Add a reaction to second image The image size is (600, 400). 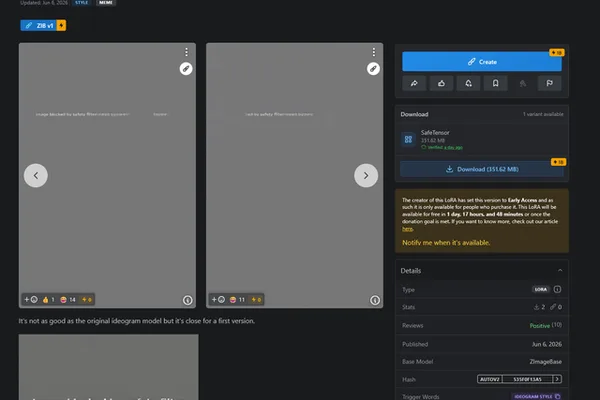218,300
